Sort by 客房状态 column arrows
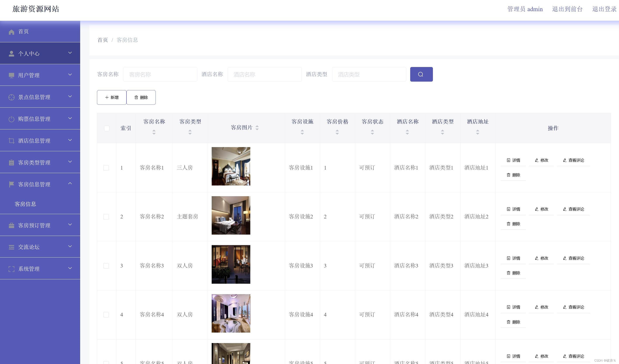Image resolution: width=619 pixels, height=364 pixels. click(x=372, y=132)
